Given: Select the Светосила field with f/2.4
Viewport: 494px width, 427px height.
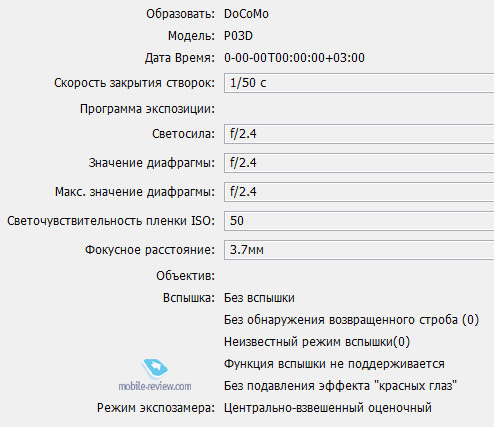Looking at the screenshot, I should tap(359, 134).
